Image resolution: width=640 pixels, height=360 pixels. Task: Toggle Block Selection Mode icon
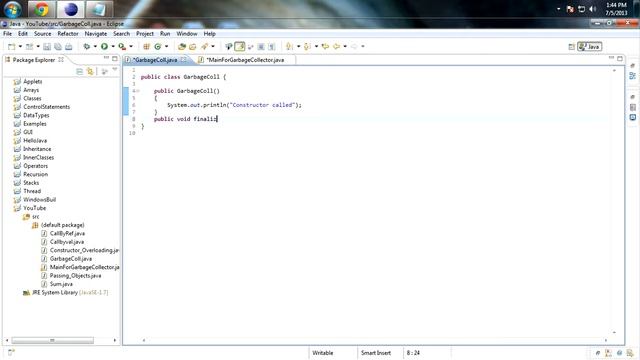point(261,47)
